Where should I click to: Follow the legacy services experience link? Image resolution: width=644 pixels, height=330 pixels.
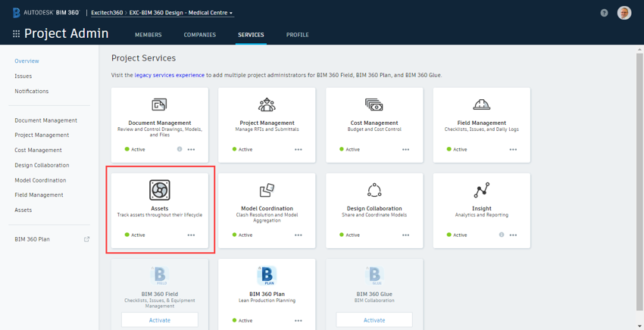[169, 75]
